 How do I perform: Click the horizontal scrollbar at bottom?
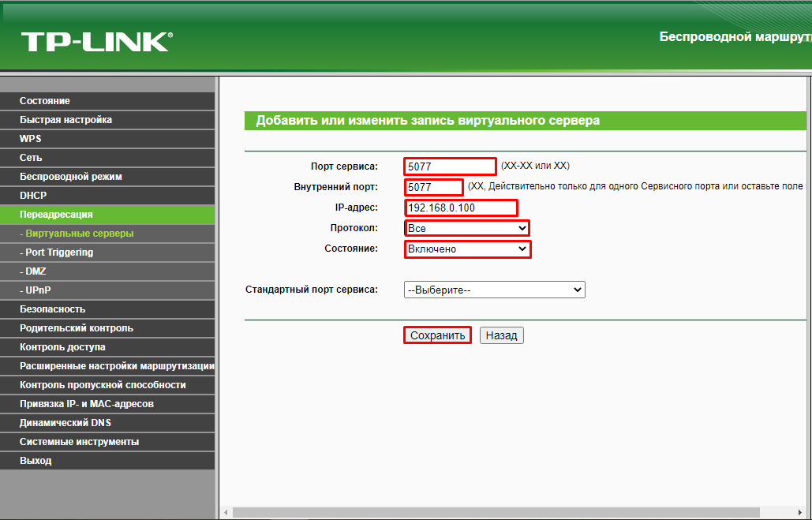coord(513,513)
